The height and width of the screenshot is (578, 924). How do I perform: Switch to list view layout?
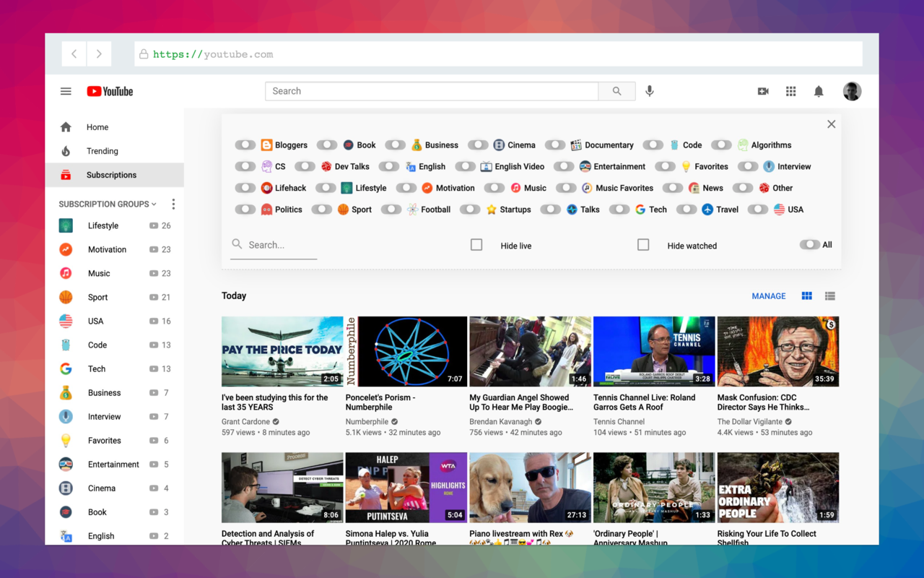point(830,296)
